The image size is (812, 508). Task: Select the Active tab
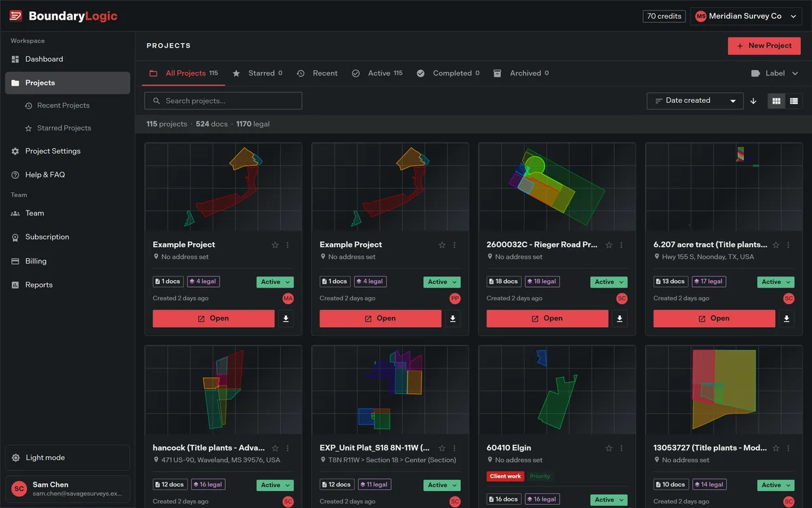point(377,73)
